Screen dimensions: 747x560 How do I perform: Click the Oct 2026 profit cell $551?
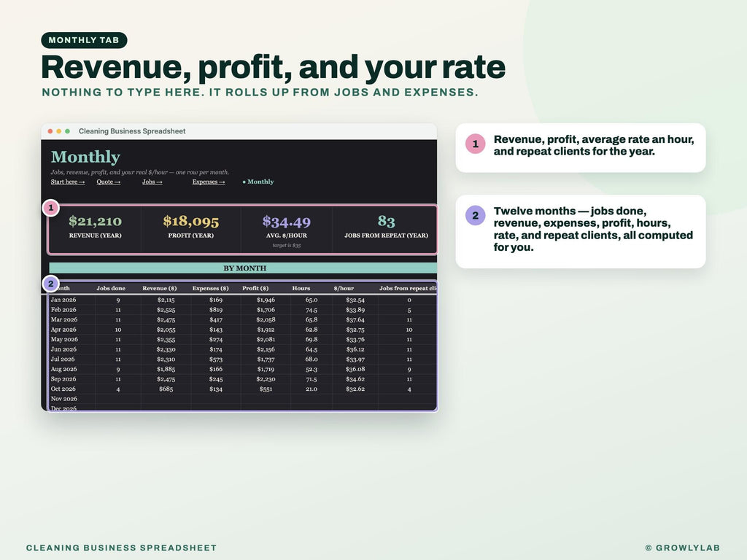(266, 389)
